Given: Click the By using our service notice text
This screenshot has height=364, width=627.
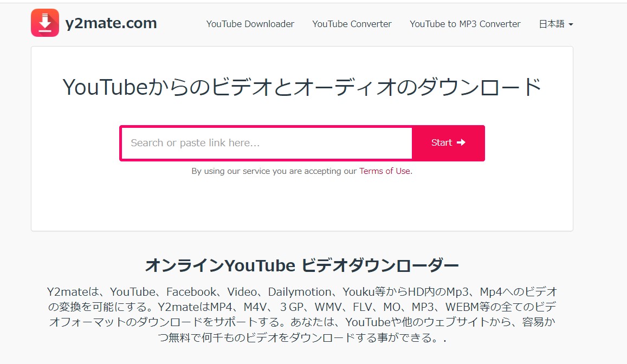Looking at the screenshot, I should [x=302, y=171].
